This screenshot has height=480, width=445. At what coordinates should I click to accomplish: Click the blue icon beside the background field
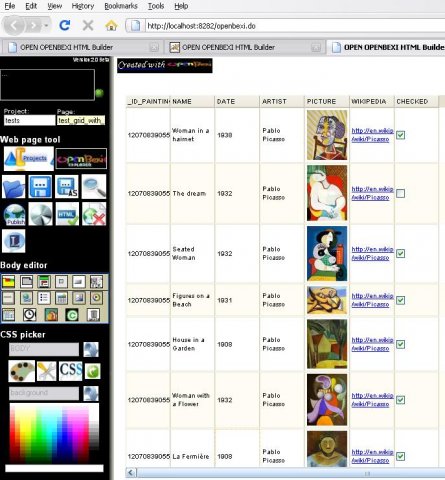[91, 393]
